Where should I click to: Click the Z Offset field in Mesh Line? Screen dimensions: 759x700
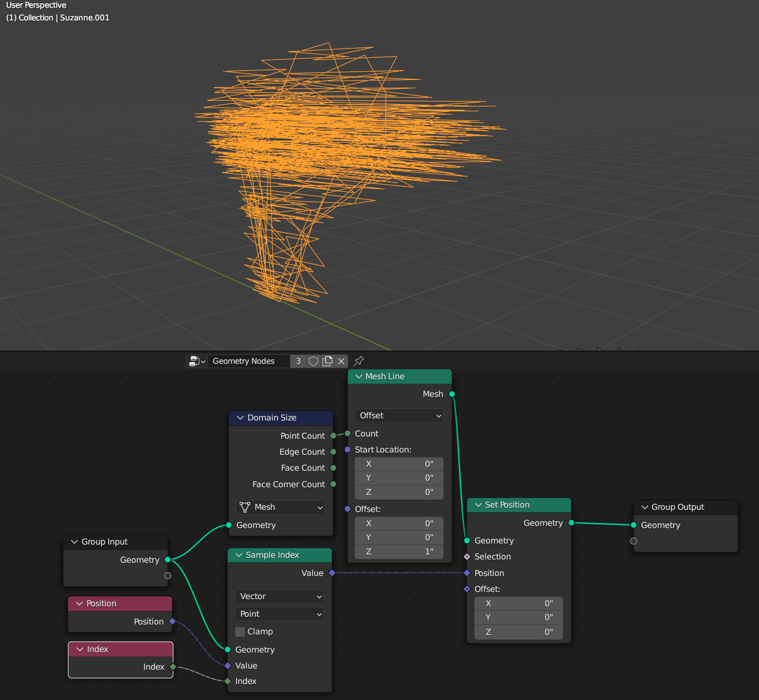[x=399, y=551]
